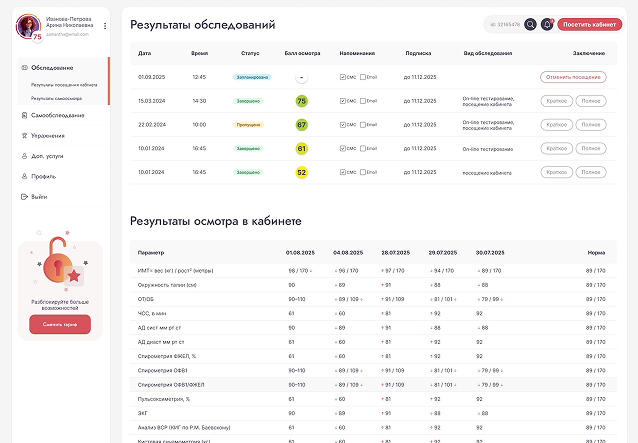Click the Упражнения sidebar icon
The width and height of the screenshot is (638, 443).
pos(24,134)
